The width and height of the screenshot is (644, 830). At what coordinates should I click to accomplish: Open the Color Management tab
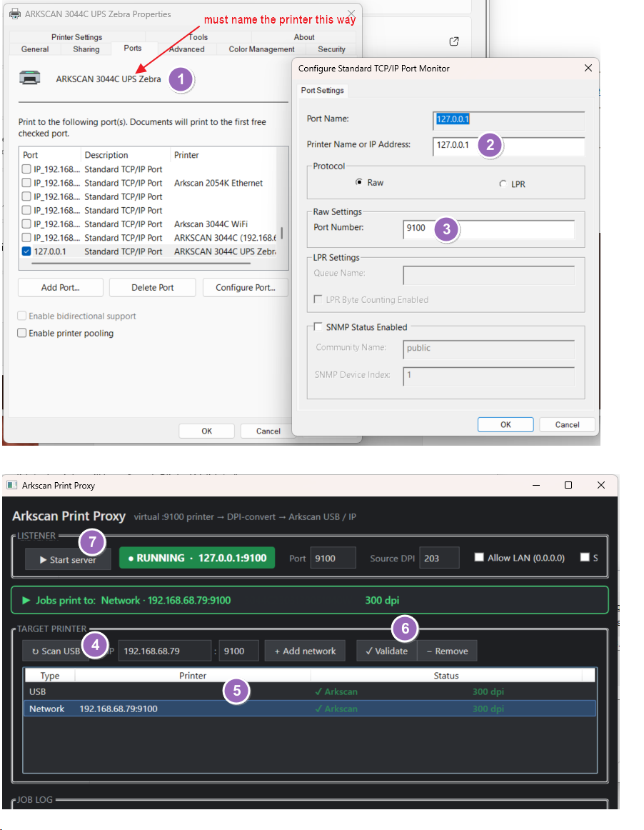(261, 49)
